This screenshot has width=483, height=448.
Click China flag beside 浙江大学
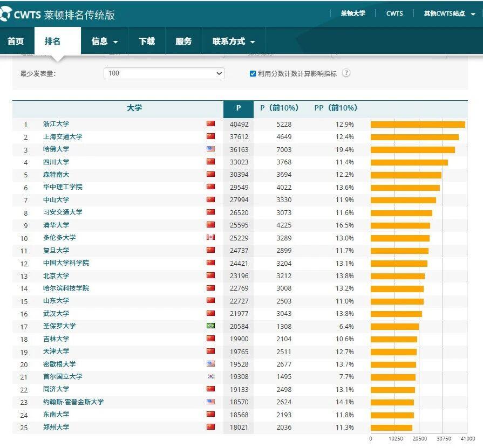click(211, 124)
